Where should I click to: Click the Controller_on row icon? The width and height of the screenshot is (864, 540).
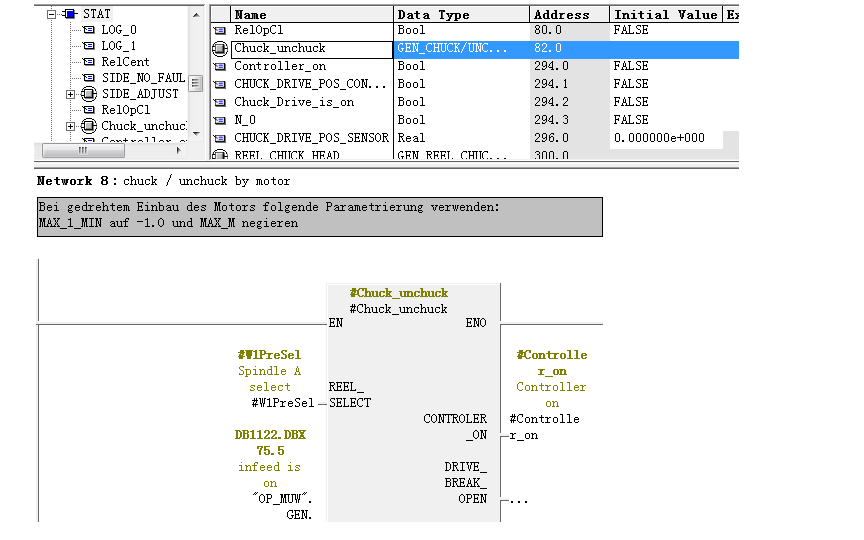point(220,67)
